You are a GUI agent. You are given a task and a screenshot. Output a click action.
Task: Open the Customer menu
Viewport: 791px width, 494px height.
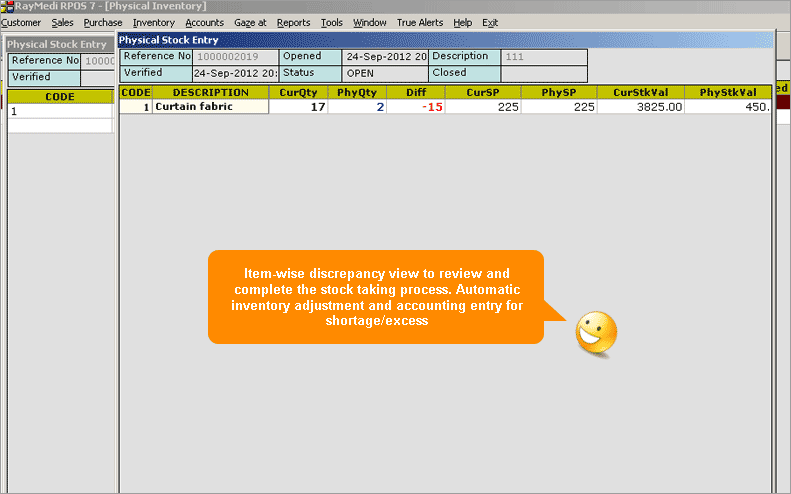coord(21,22)
